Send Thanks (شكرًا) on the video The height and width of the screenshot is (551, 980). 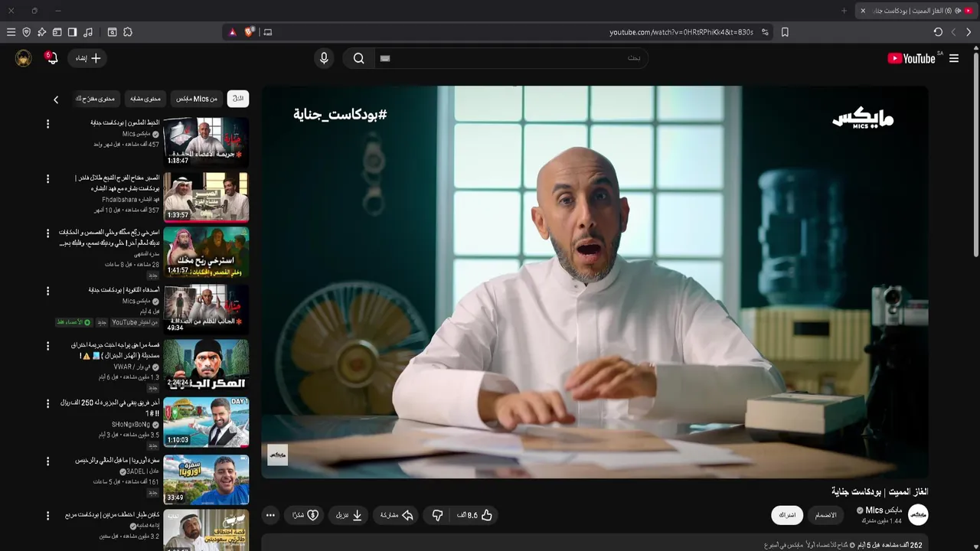click(305, 516)
